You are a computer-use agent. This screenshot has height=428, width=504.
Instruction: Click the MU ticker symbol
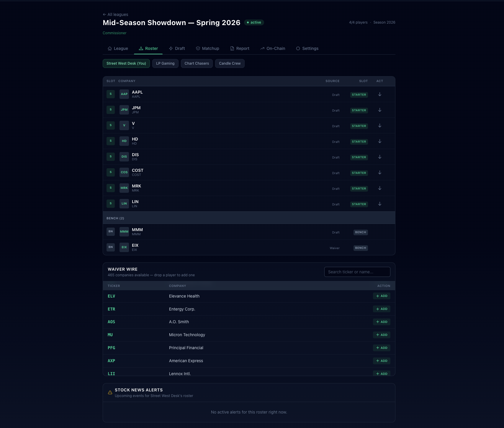[x=110, y=335]
